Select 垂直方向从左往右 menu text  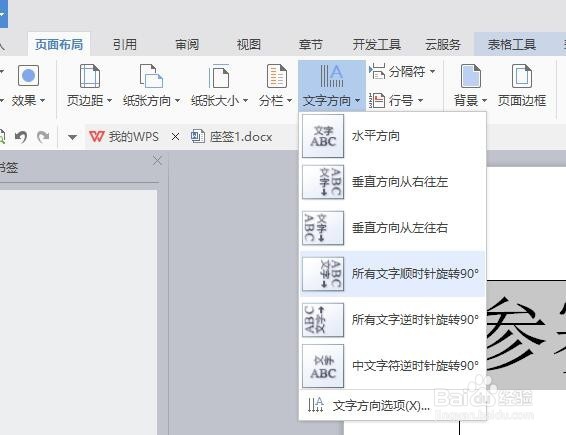click(400, 228)
